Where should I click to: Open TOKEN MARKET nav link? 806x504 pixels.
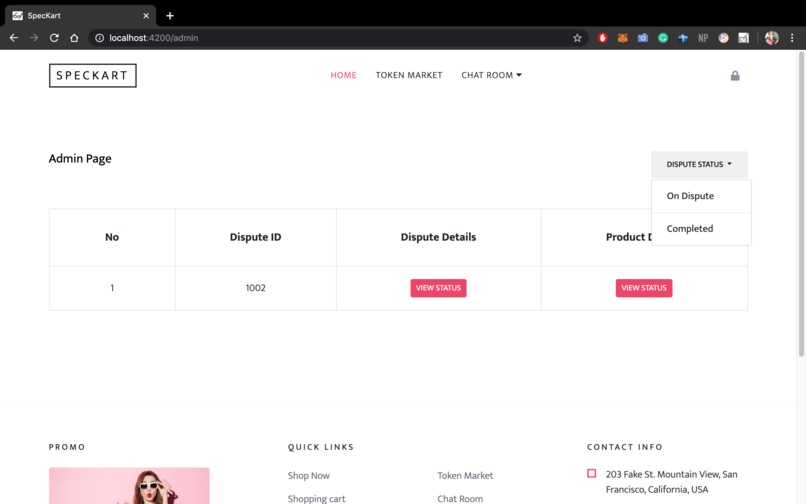pos(409,75)
